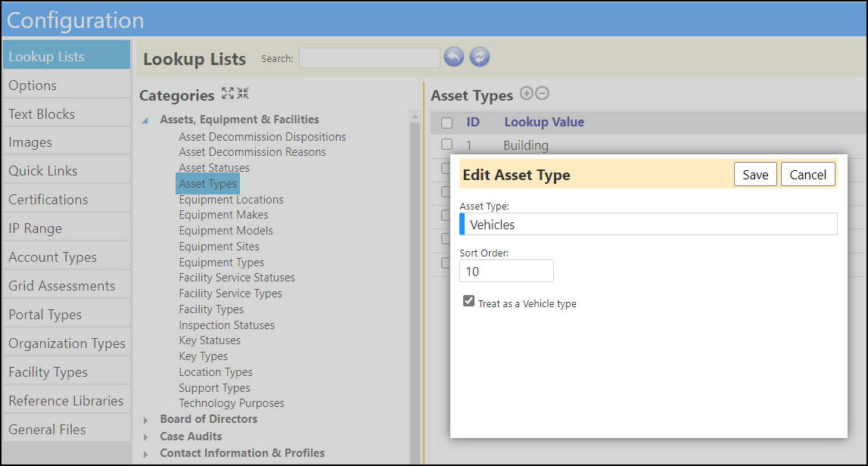Viewport: 868px width, 466px height.
Task: Click the Categories tree scrollbar up arrow
Action: (415, 116)
